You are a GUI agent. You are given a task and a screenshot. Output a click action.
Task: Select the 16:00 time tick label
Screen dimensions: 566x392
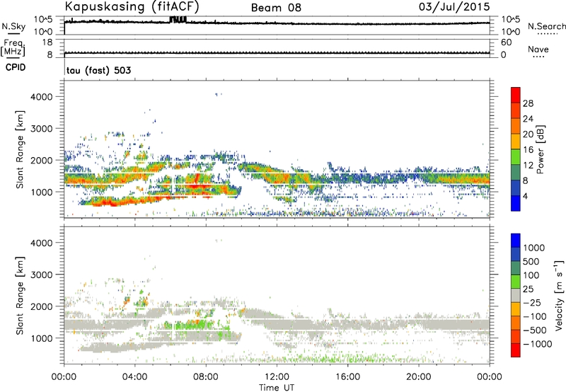pyautogui.click(x=347, y=377)
